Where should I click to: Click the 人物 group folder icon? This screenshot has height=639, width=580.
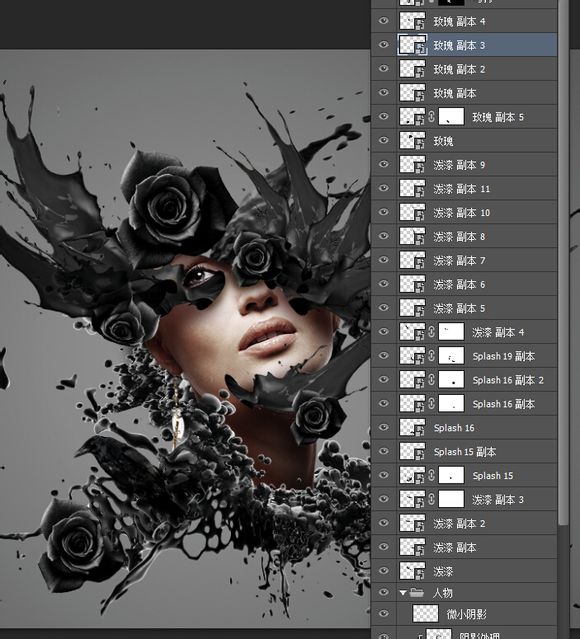click(417, 592)
